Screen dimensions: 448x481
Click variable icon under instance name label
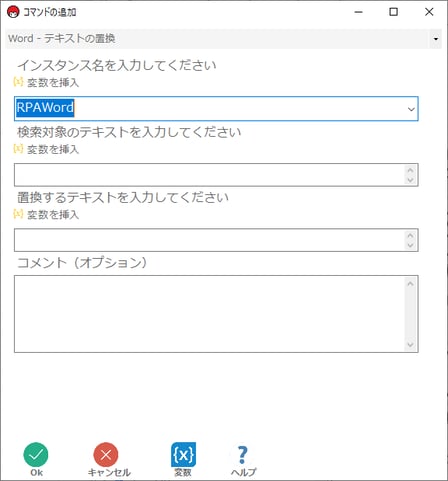coord(18,82)
